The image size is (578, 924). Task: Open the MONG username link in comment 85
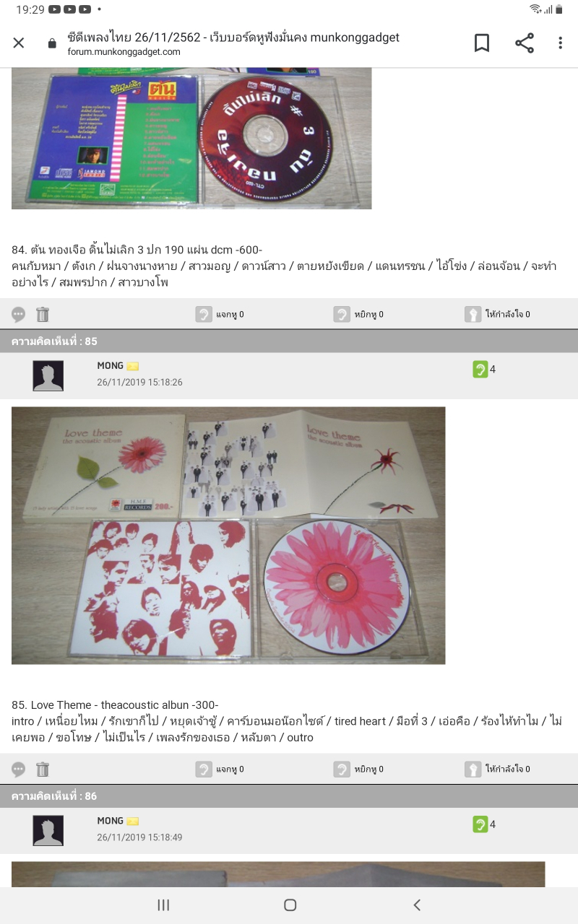pos(111,366)
